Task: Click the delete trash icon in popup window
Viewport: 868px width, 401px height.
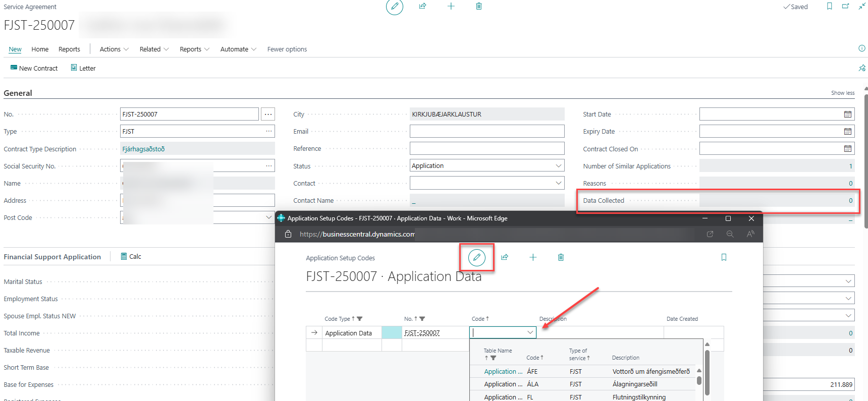Action: 561,257
